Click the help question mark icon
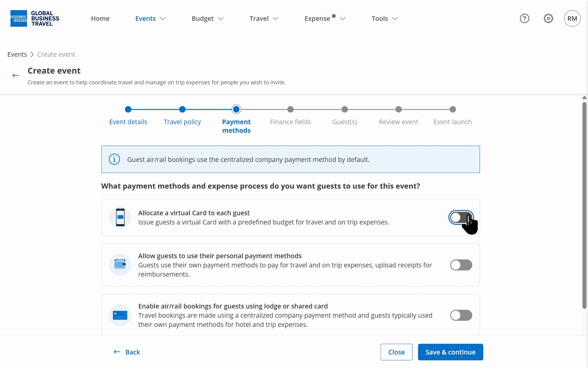This screenshot has width=588, height=368. point(524,18)
